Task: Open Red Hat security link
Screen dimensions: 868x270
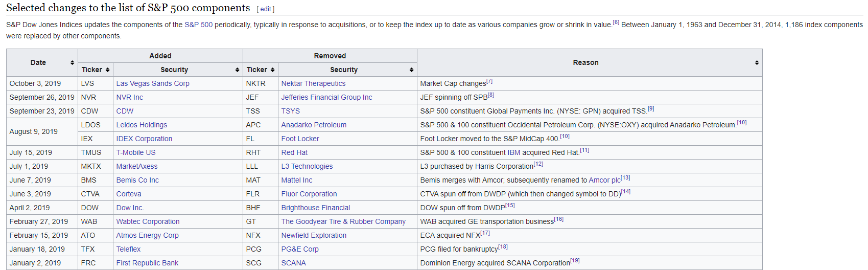Action: pyautogui.click(x=294, y=152)
